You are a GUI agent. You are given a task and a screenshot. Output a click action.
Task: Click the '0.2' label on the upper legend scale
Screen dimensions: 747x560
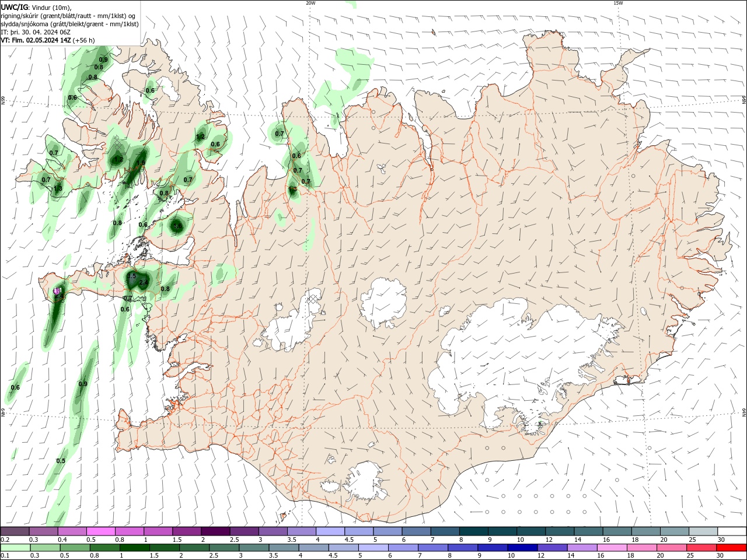(5, 540)
